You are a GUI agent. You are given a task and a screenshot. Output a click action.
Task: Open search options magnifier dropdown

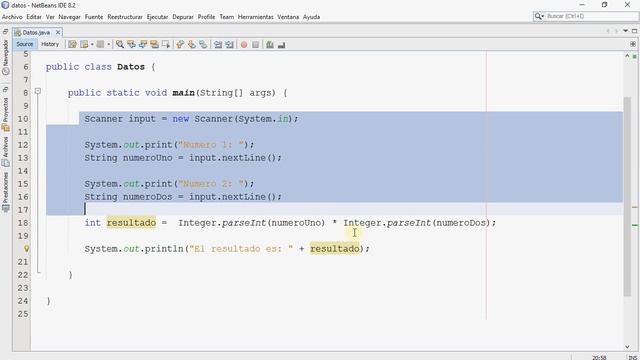click(x=539, y=16)
